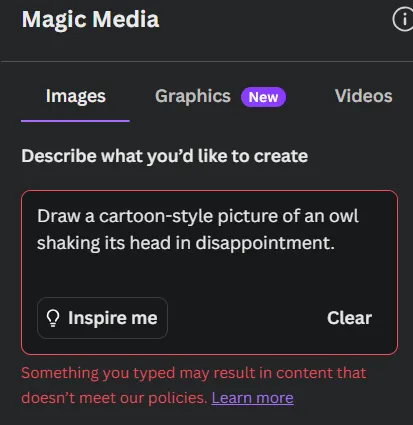Switch to the Images tab
The height and width of the screenshot is (425, 413).
(x=76, y=96)
